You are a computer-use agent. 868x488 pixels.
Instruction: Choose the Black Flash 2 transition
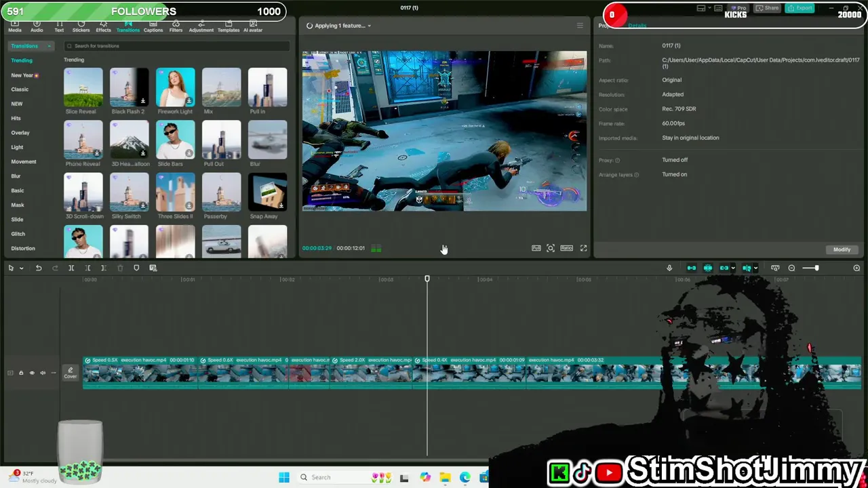tap(129, 87)
